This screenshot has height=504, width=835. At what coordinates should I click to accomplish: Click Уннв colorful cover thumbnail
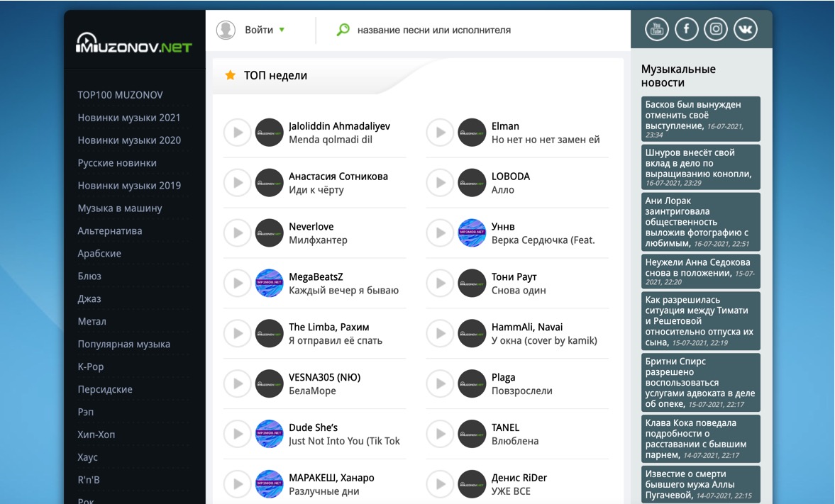472,233
